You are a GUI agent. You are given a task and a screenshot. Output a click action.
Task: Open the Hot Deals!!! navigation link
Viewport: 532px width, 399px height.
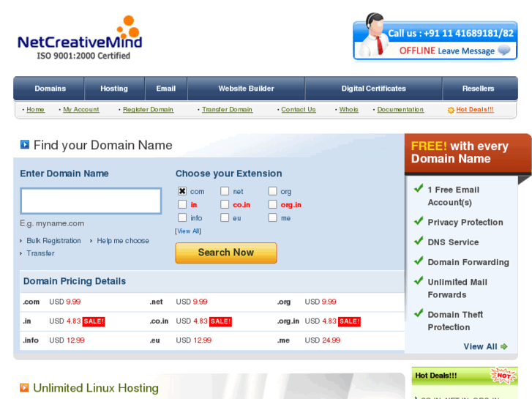[475, 110]
